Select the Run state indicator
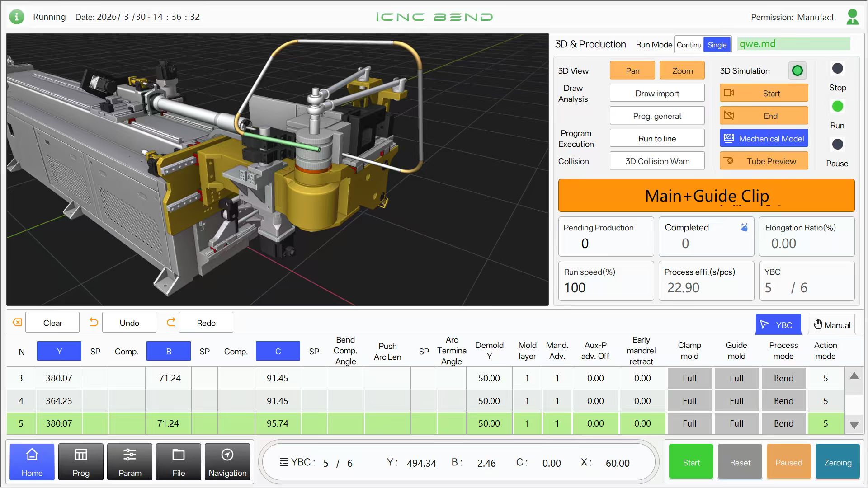The width and height of the screenshot is (868, 488). click(837, 106)
